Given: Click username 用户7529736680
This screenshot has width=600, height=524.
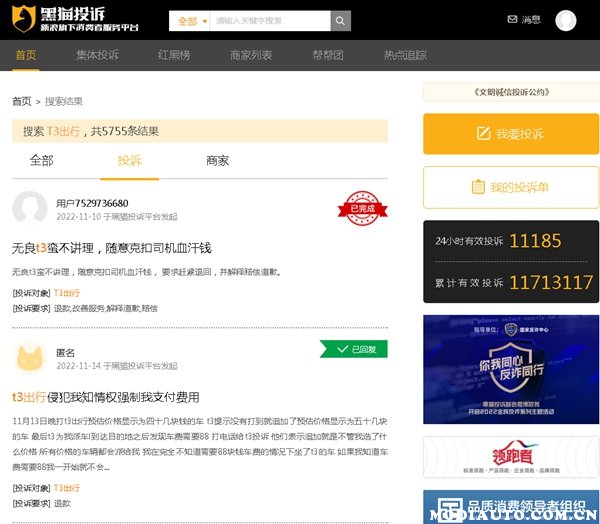Looking at the screenshot, I should pyautogui.click(x=92, y=203).
